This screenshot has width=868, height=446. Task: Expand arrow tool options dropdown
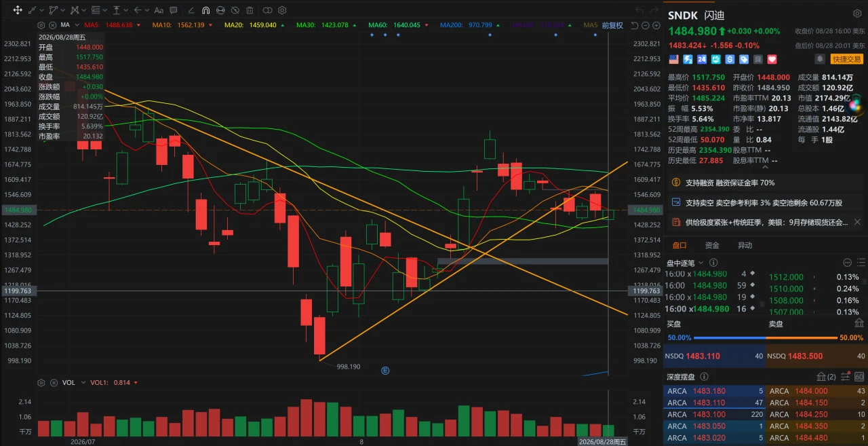pos(147,10)
